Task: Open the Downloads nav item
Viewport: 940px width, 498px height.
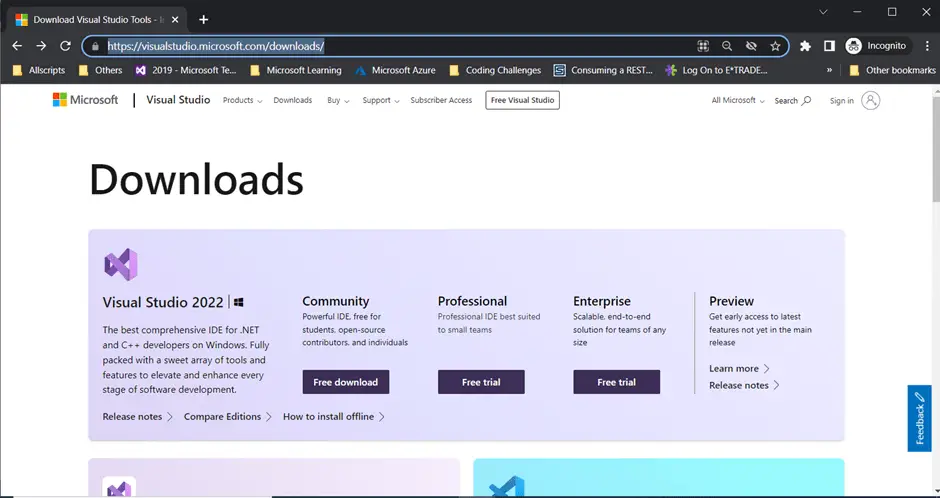Action: click(x=293, y=100)
